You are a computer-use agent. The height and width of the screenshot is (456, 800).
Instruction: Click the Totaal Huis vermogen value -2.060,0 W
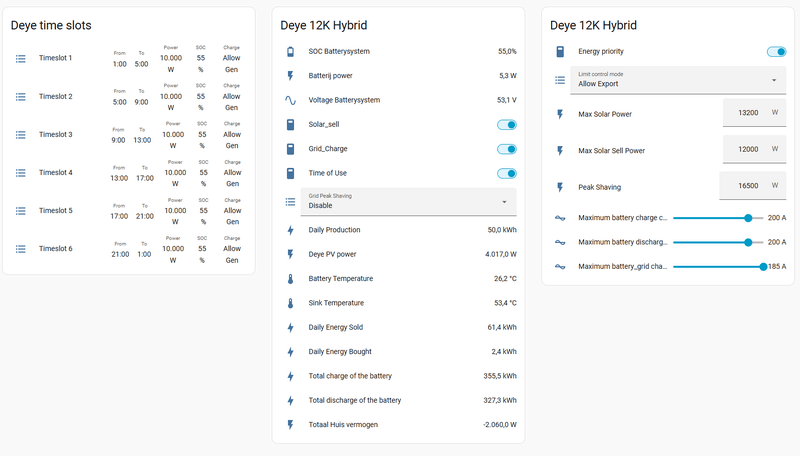click(499, 425)
